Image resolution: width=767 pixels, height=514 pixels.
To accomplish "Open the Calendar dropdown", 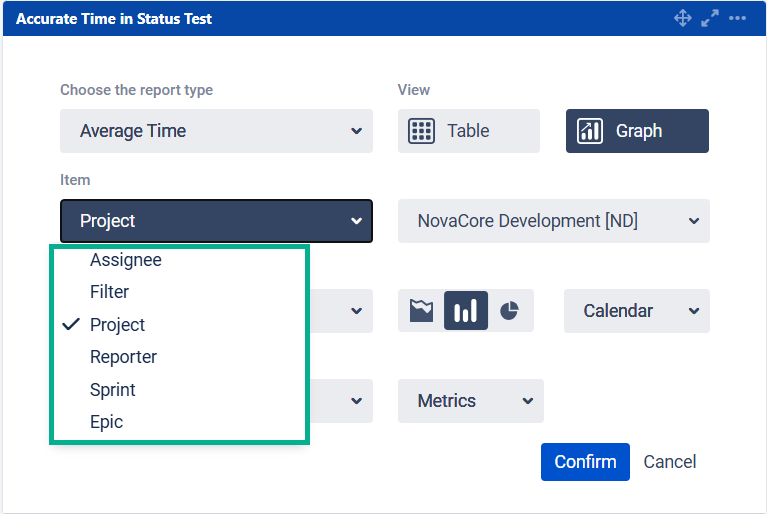I will [x=636, y=311].
